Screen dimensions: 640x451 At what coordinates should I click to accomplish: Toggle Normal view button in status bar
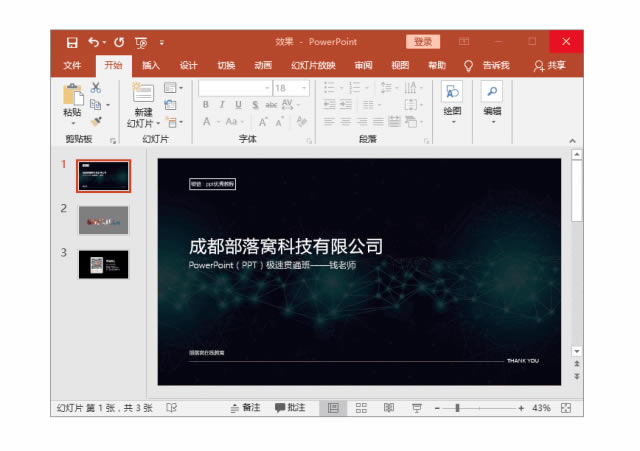(x=333, y=408)
